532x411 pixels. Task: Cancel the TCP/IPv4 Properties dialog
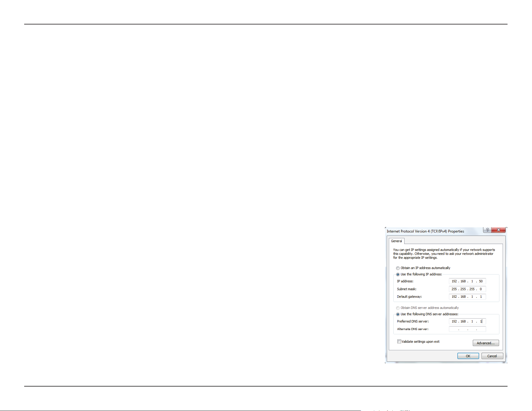coord(492,356)
